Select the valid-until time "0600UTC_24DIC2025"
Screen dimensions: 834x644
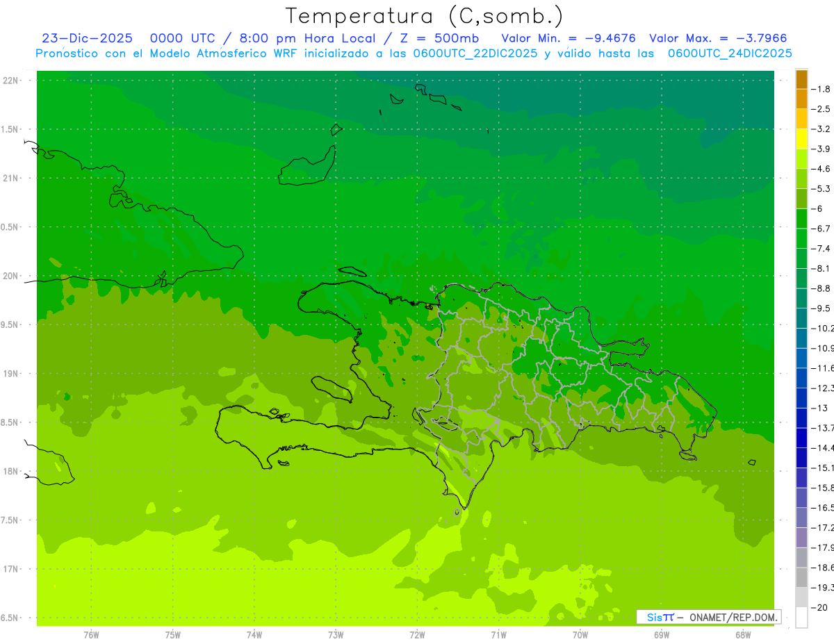click(x=730, y=53)
